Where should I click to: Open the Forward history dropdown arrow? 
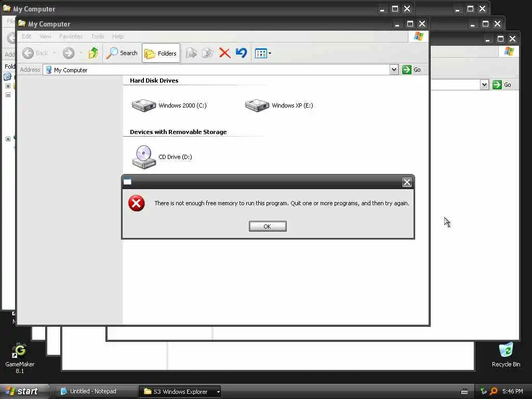[81, 53]
